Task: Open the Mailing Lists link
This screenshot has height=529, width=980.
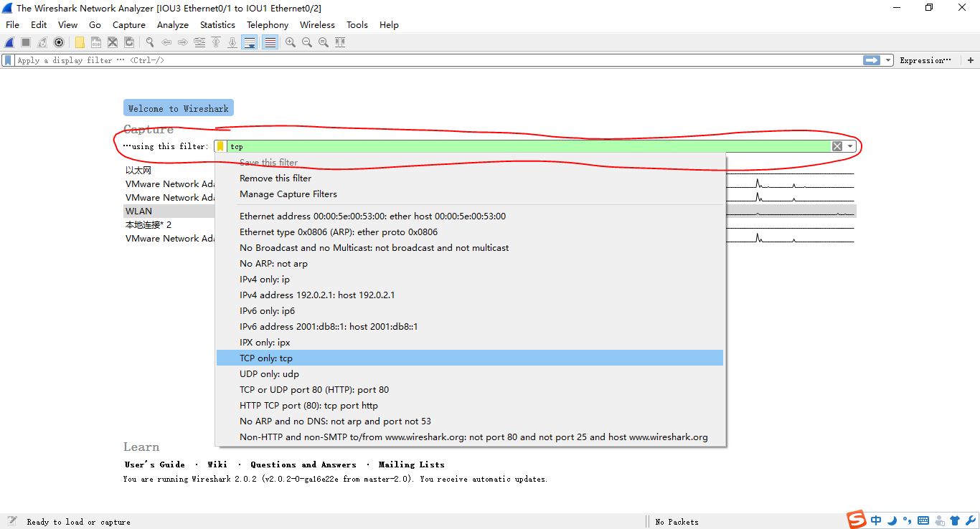Action: pos(411,464)
